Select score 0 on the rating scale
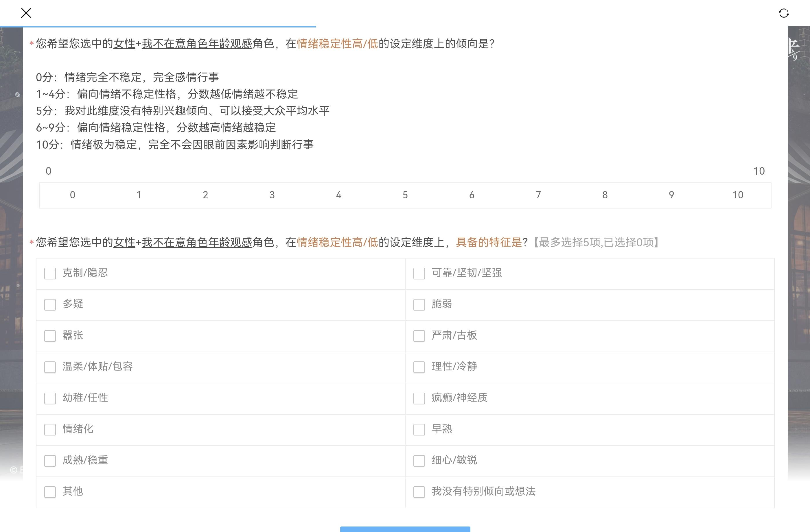 pyautogui.click(x=73, y=195)
